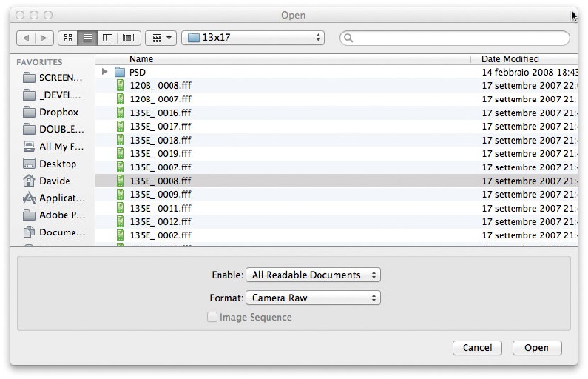Switch to list view mode
Viewport: 588px width, 379px height.
pyautogui.click(x=88, y=38)
